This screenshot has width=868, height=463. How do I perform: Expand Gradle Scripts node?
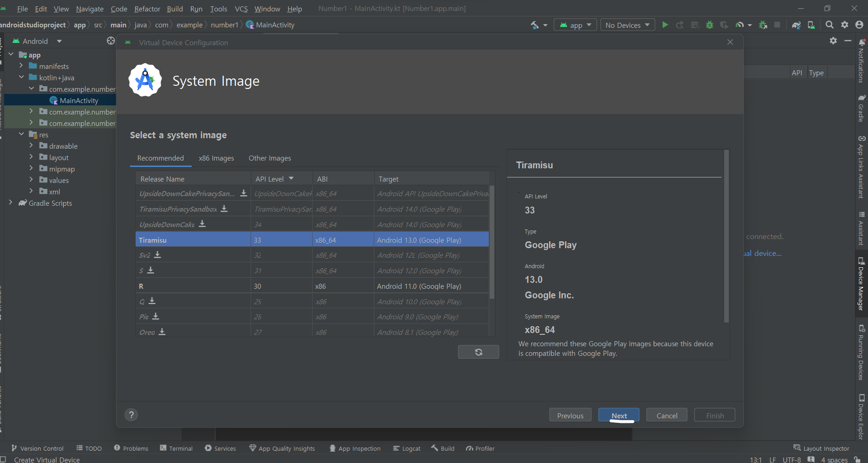click(11, 203)
